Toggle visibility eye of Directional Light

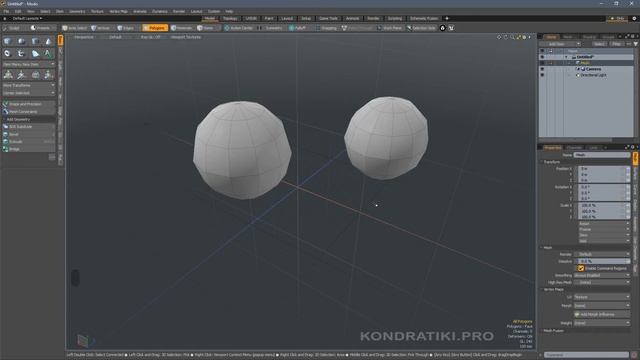[542, 75]
